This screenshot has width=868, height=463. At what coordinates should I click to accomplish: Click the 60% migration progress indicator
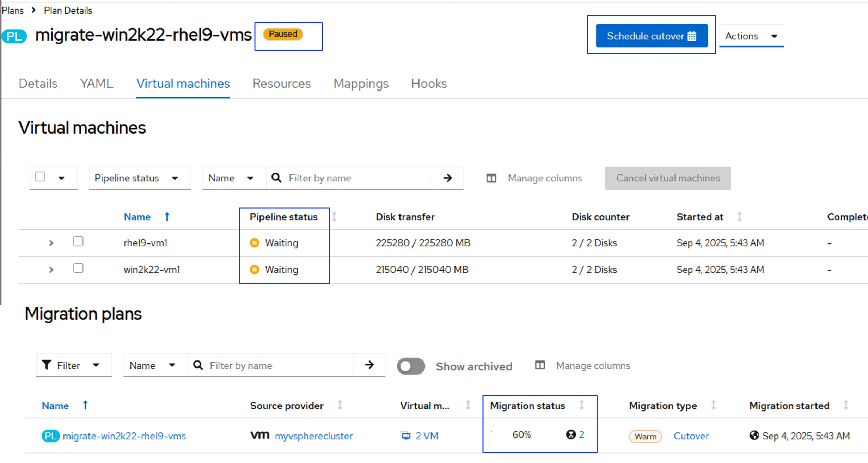[x=521, y=435]
